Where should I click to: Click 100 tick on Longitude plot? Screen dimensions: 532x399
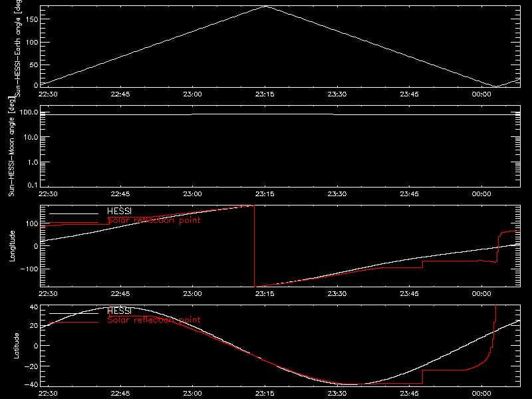tap(32, 223)
